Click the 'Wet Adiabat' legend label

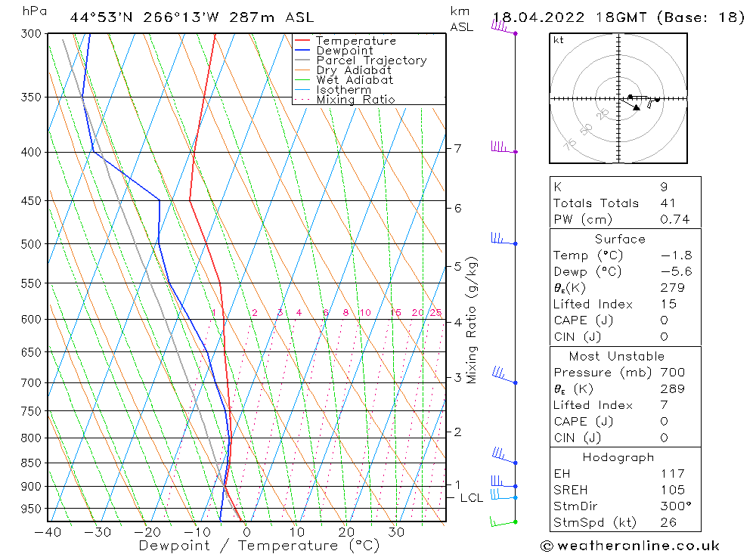[x=355, y=80]
